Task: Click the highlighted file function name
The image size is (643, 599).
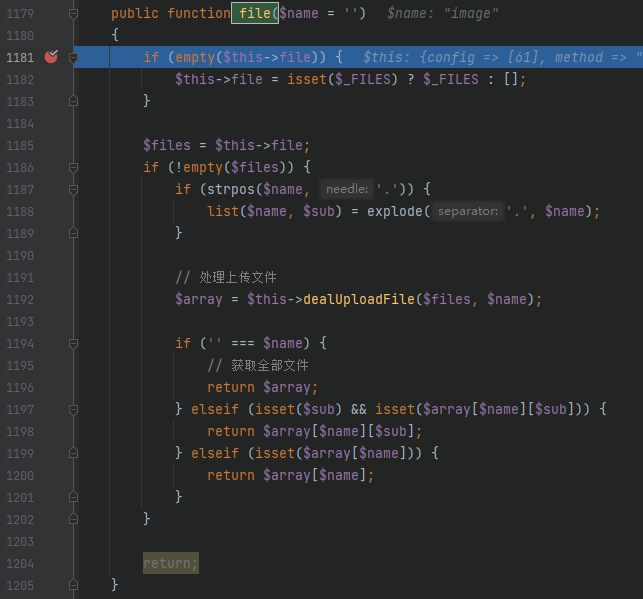Action: click(255, 13)
